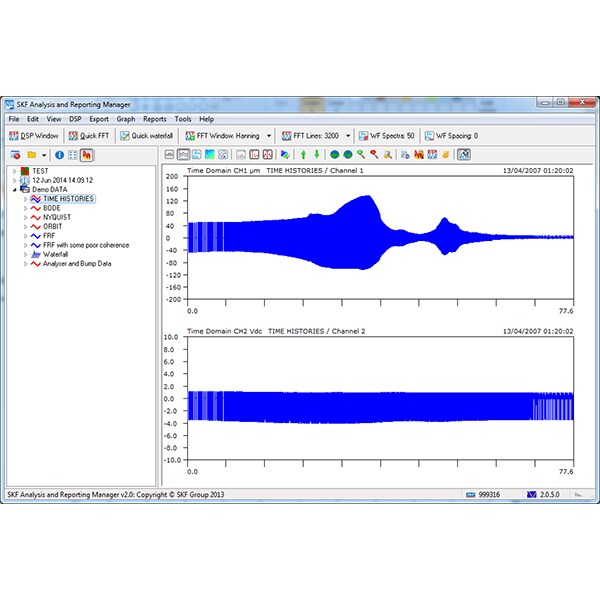Open the Reports menu

pyautogui.click(x=154, y=119)
